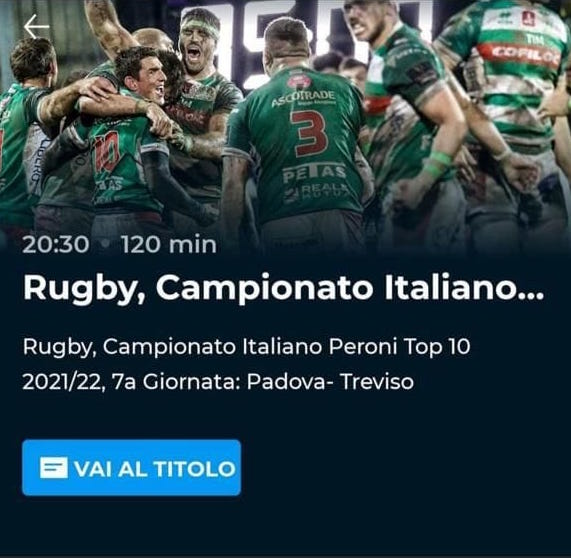Go back using the left arrow icon

tap(36, 26)
